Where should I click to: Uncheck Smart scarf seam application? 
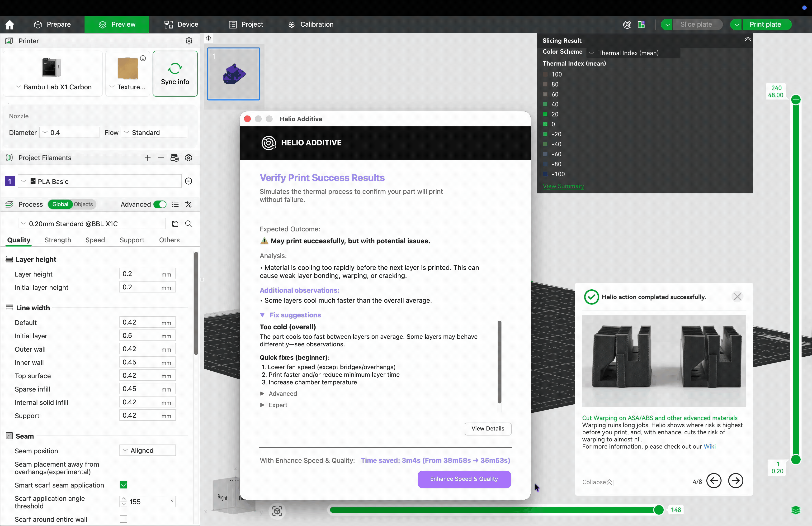click(x=123, y=485)
